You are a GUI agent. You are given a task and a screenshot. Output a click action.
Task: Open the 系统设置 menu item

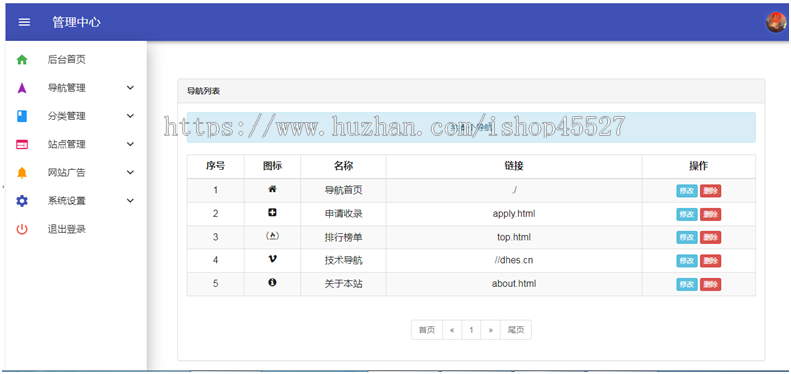67,201
